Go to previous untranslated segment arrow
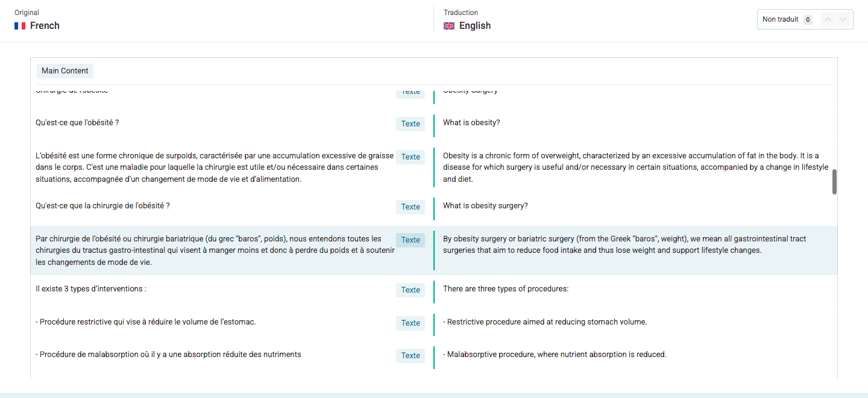The height and width of the screenshot is (398, 868). 828,19
